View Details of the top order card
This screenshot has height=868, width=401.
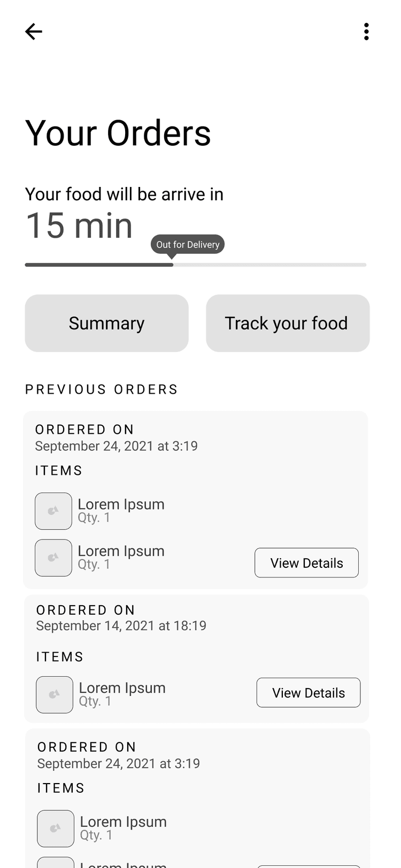click(x=306, y=563)
